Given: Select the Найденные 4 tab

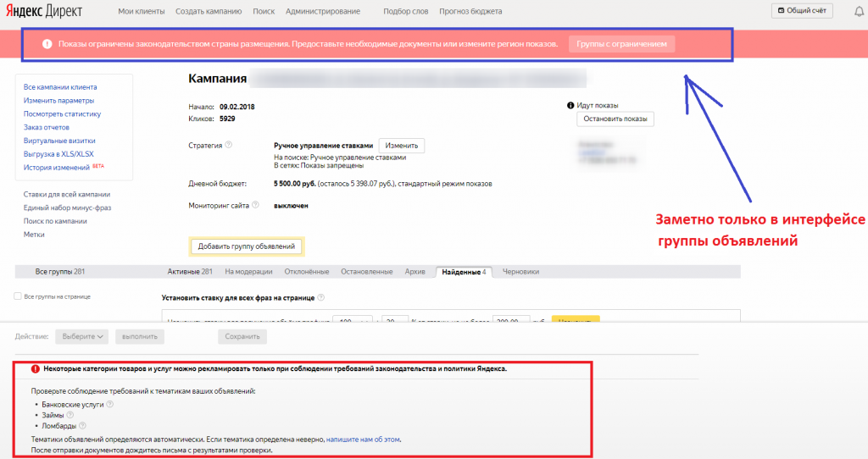Looking at the screenshot, I should (x=464, y=272).
